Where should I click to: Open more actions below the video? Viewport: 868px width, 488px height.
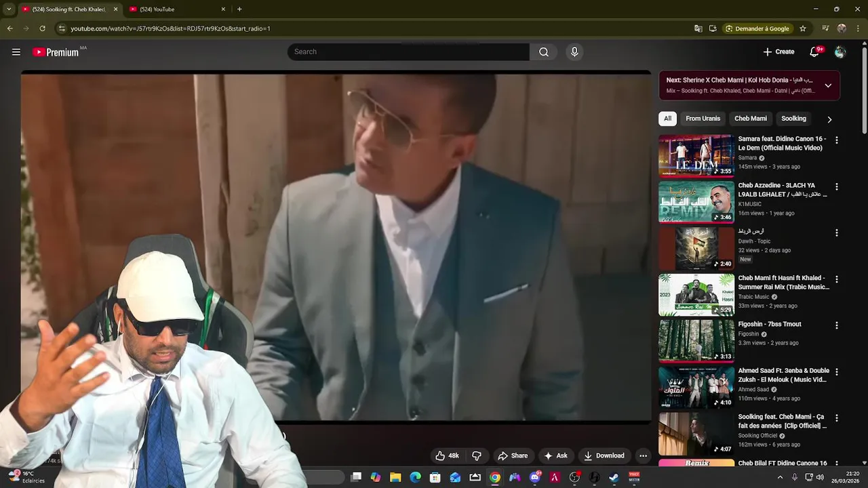click(x=643, y=455)
